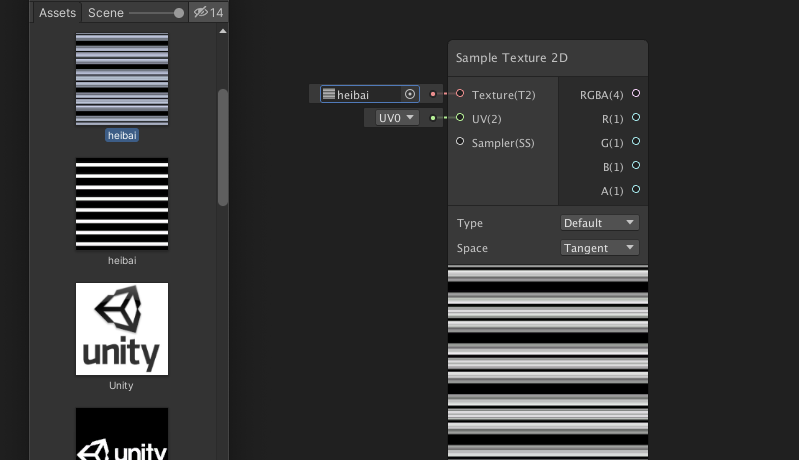
Task: Click the RGBA(4) output port
Action: pyautogui.click(x=636, y=93)
